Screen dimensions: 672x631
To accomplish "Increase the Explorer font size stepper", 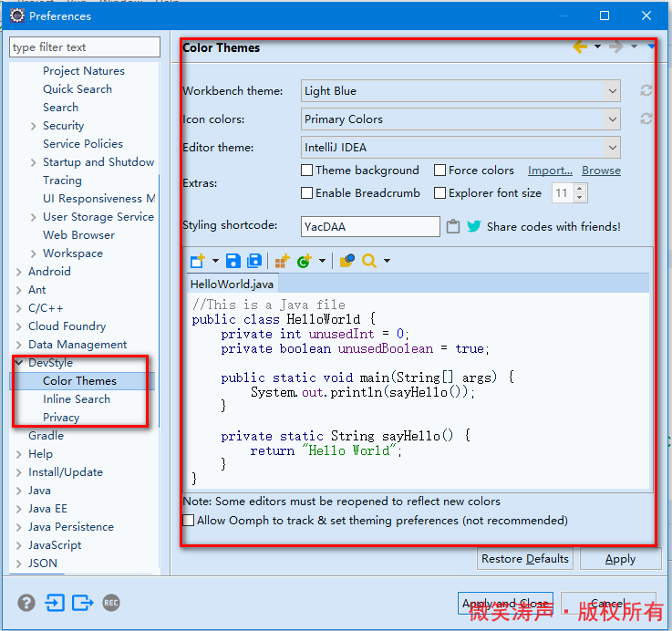I will (x=579, y=188).
